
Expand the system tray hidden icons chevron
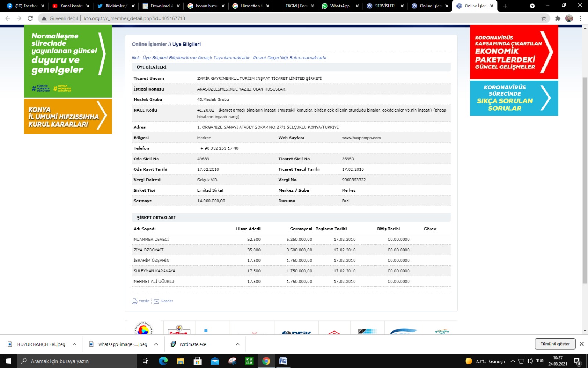tap(512, 361)
